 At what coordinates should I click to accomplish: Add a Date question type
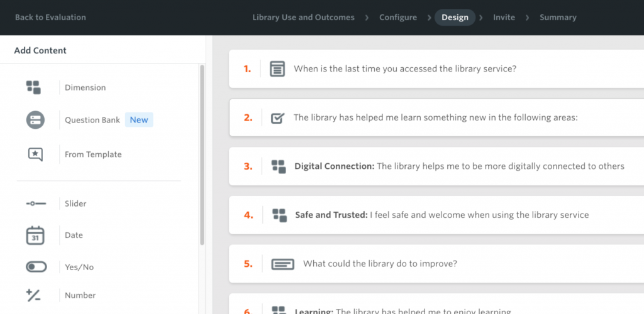tap(74, 235)
